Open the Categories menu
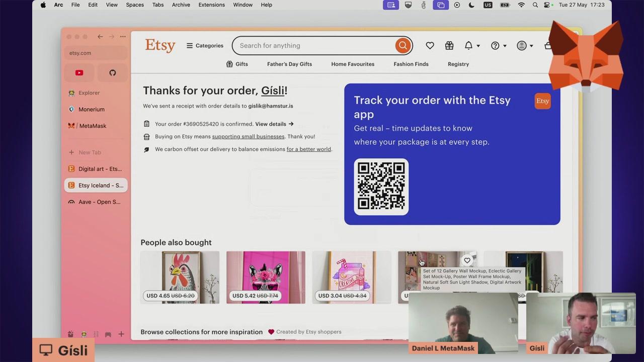 [x=205, y=46]
